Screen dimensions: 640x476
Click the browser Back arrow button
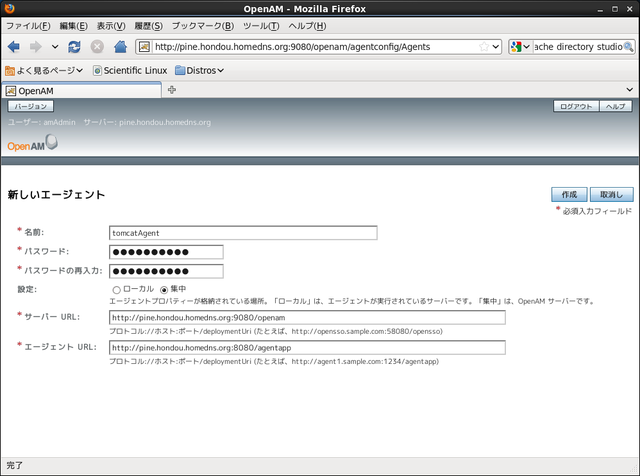[14, 46]
